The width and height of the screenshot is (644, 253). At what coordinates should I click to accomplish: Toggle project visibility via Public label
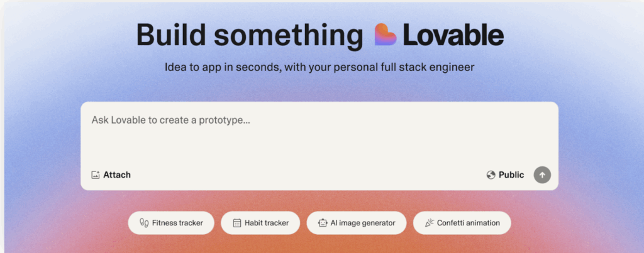coord(511,175)
